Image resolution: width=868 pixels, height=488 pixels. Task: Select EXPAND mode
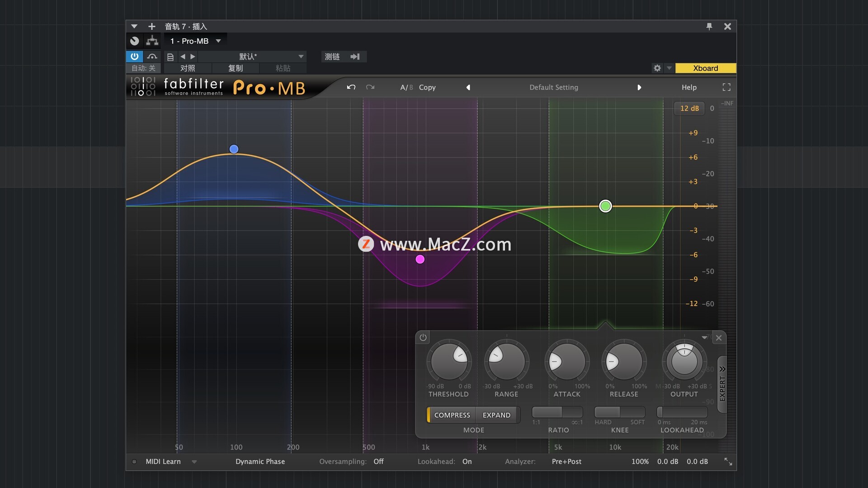[x=496, y=415]
